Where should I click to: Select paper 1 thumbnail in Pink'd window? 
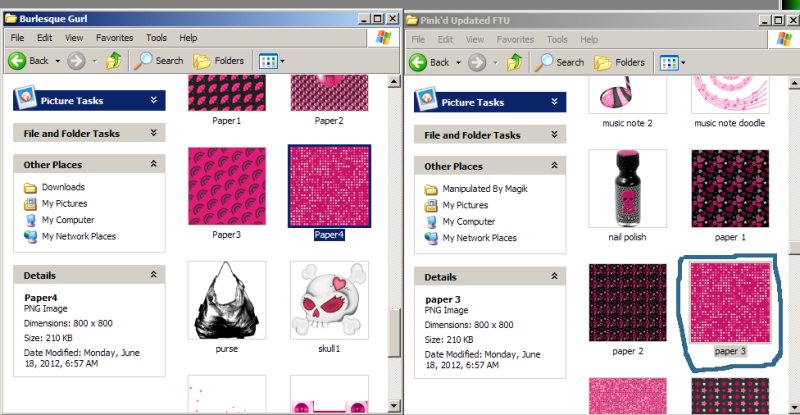tap(730, 188)
